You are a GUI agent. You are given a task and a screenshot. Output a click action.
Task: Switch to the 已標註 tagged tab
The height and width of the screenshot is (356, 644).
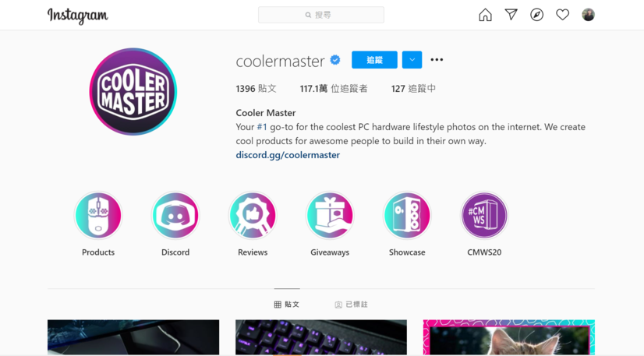351,305
